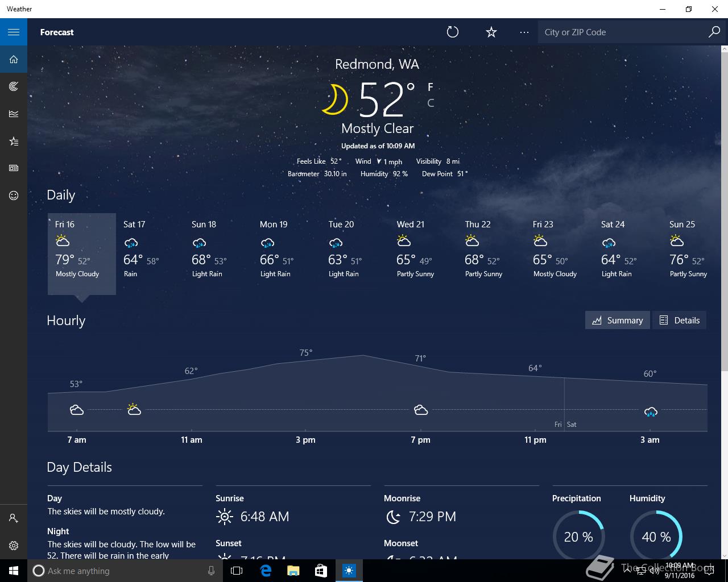
Task: Select Wed 21 Partly Sunny forecast
Action: pyautogui.click(x=423, y=253)
